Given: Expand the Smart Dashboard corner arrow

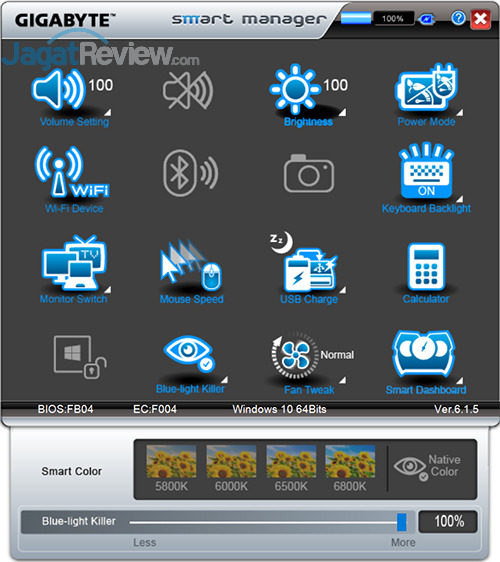Looking at the screenshot, I should pos(459,380).
